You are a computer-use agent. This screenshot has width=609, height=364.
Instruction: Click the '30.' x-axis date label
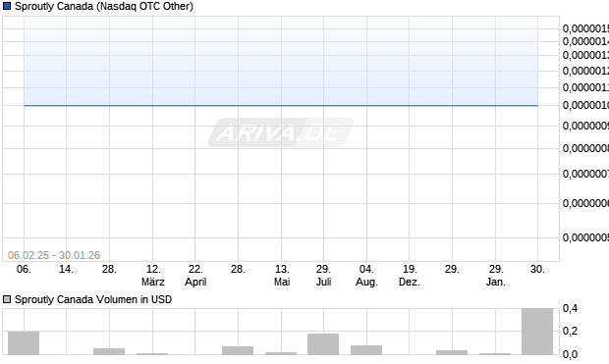[x=537, y=269]
